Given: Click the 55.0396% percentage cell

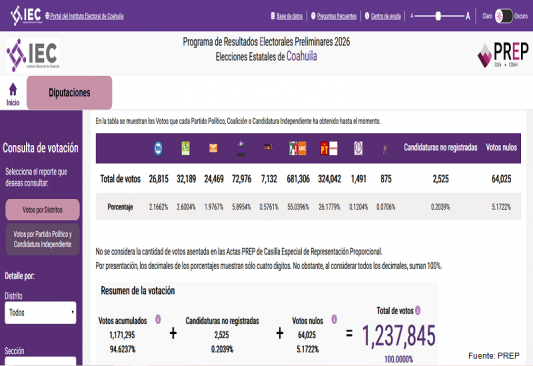Looking at the screenshot, I should [298, 207].
